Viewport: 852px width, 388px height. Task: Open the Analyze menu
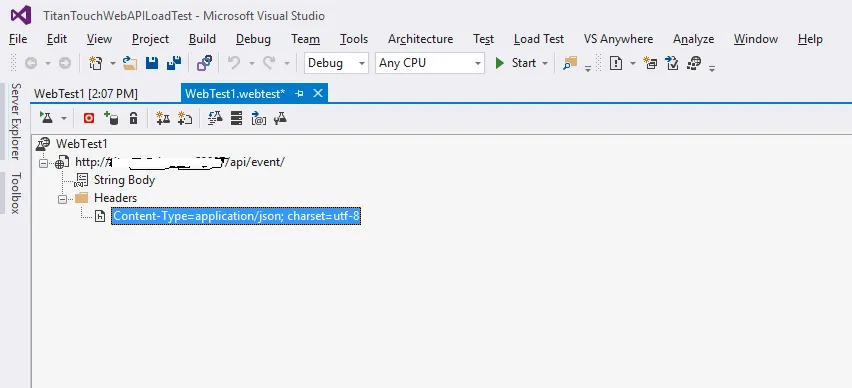pyautogui.click(x=693, y=39)
